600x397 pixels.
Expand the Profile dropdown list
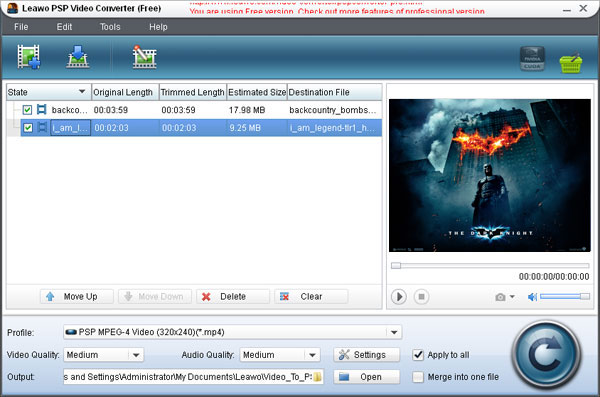[394, 332]
